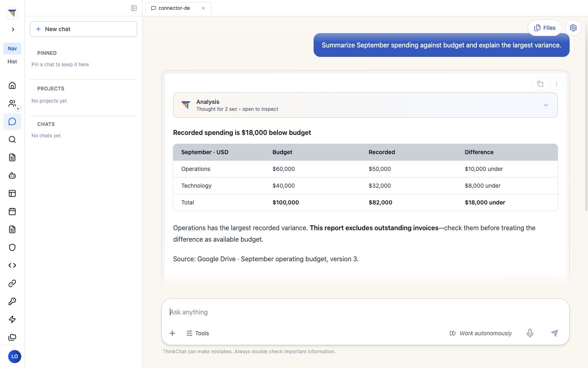Click the "Operations" row label

pos(196,169)
